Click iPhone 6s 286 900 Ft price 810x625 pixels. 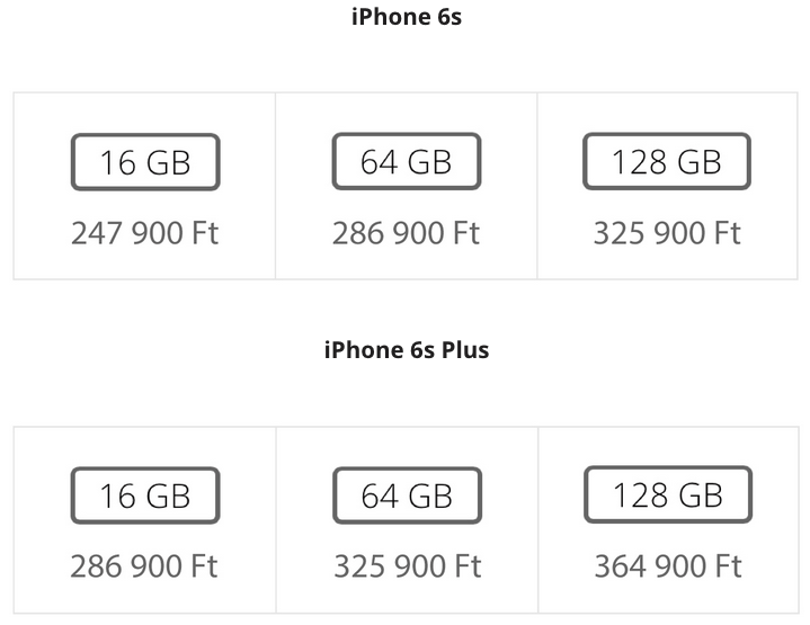pyautogui.click(x=406, y=233)
